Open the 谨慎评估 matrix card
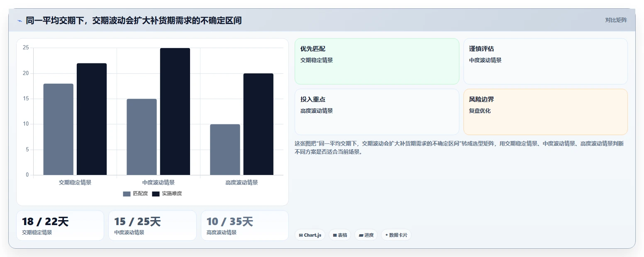This screenshot has width=644, height=257. point(546,61)
